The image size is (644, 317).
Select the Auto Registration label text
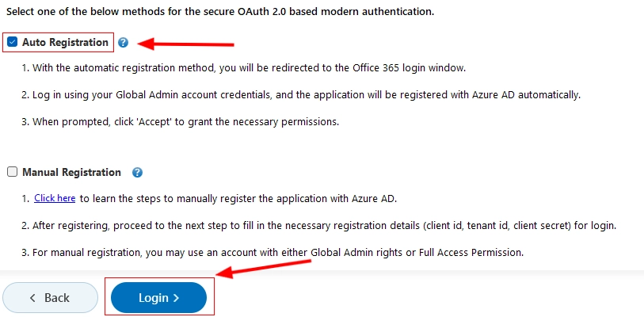[65, 42]
